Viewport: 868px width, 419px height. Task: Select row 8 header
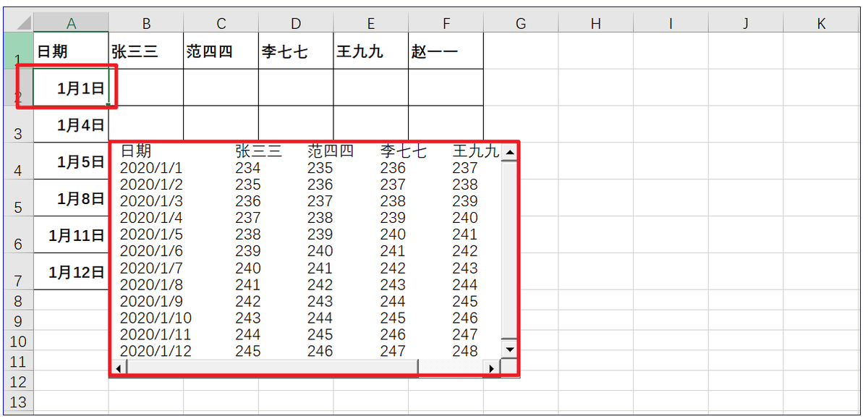click(19, 300)
